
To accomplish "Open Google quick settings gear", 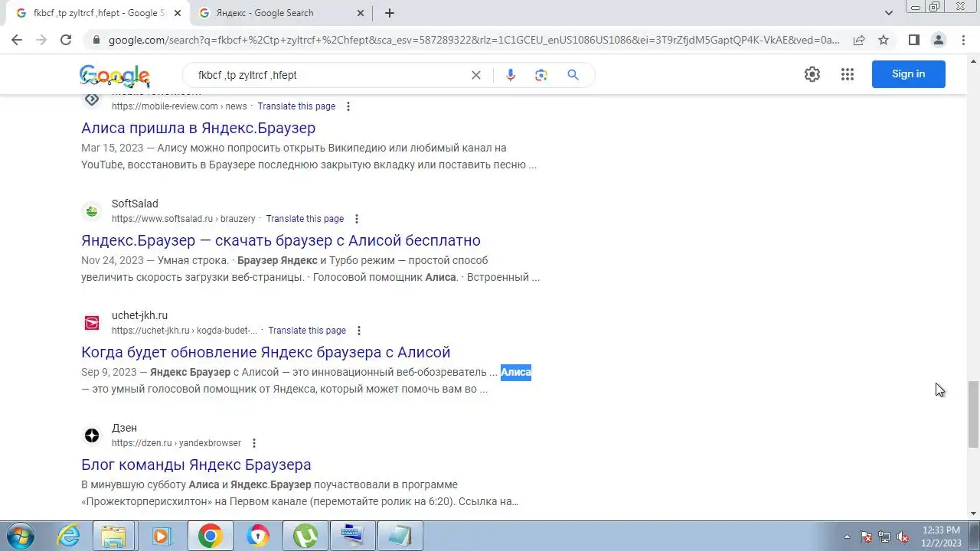I will tap(812, 74).
